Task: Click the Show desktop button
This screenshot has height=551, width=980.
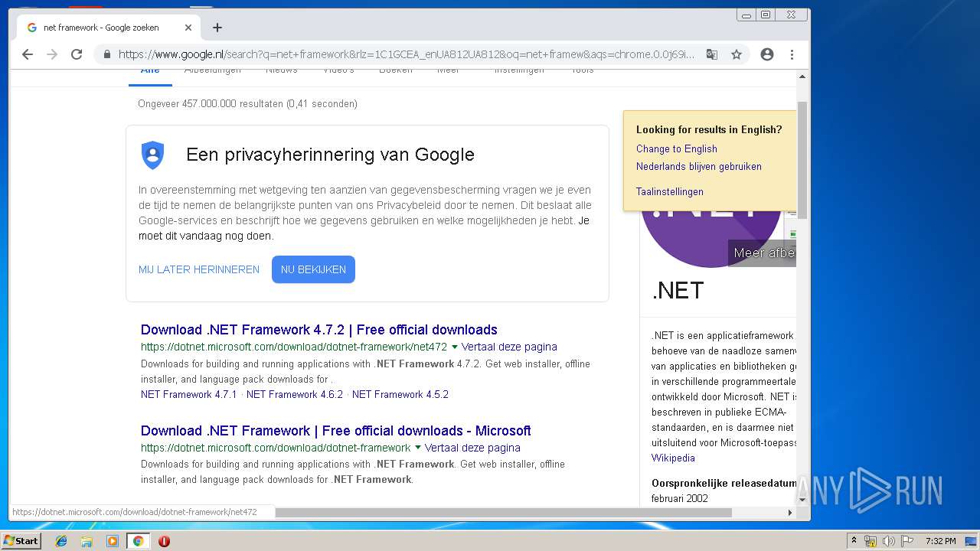Action: point(972,541)
